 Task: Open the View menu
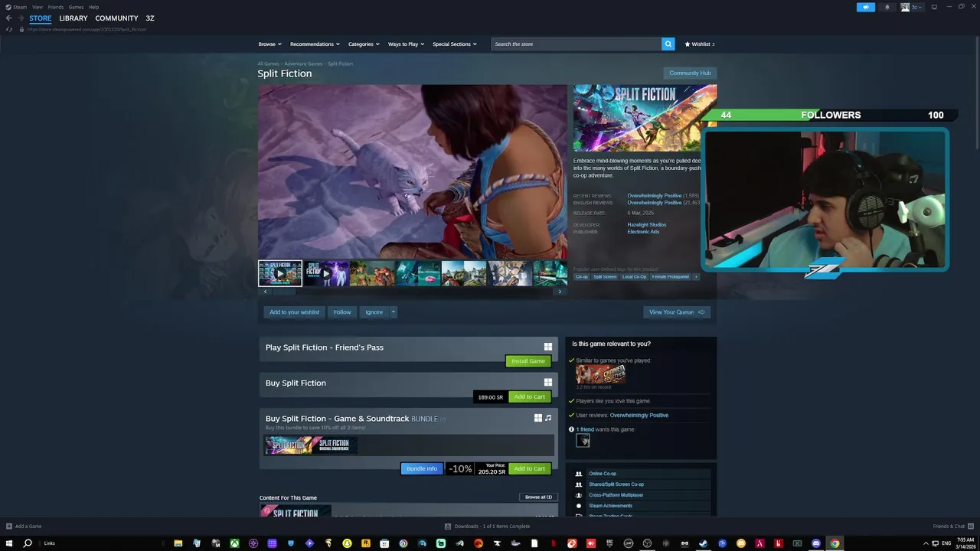pos(37,7)
